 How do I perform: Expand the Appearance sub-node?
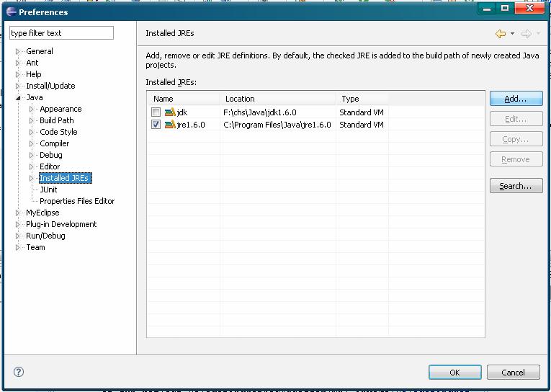coord(31,109)
